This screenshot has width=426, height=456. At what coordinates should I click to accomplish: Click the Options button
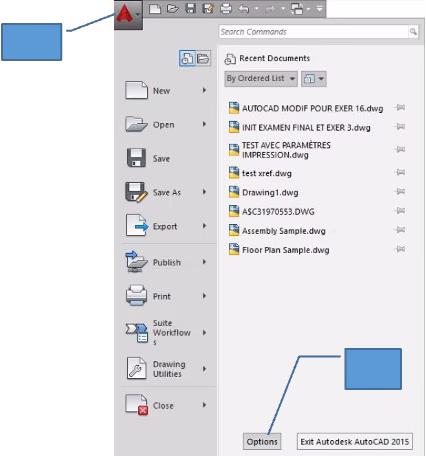262,442
